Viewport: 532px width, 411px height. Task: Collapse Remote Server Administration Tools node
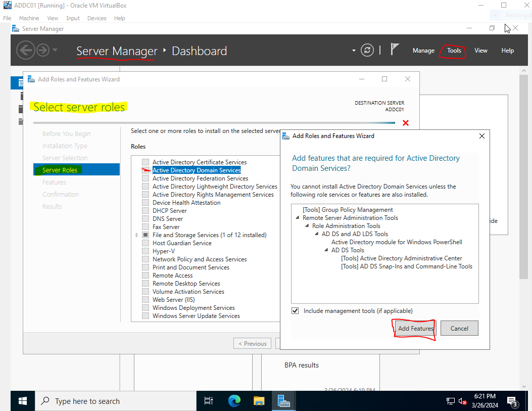298,218
